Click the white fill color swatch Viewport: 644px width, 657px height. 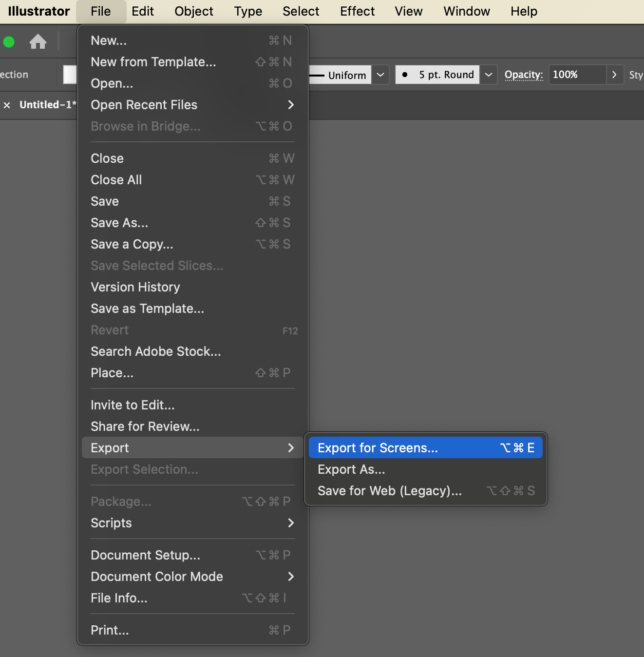[x=70, y=75]
